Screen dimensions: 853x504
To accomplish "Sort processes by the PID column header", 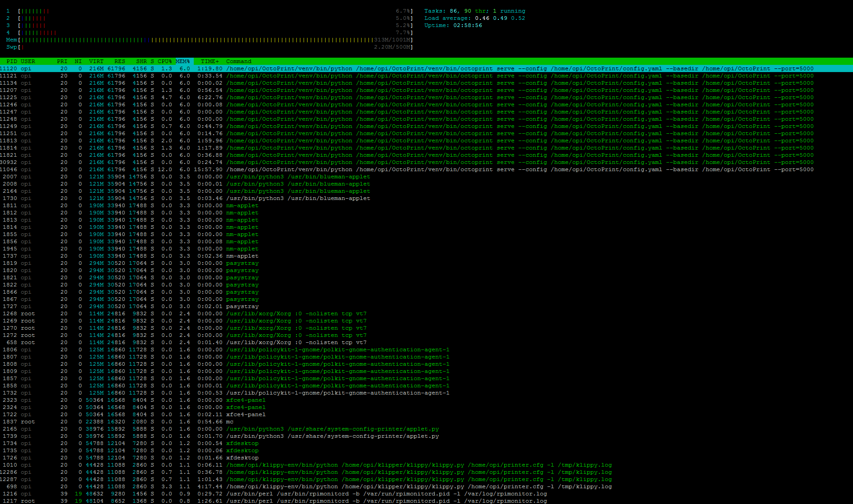I will [12, 61].
